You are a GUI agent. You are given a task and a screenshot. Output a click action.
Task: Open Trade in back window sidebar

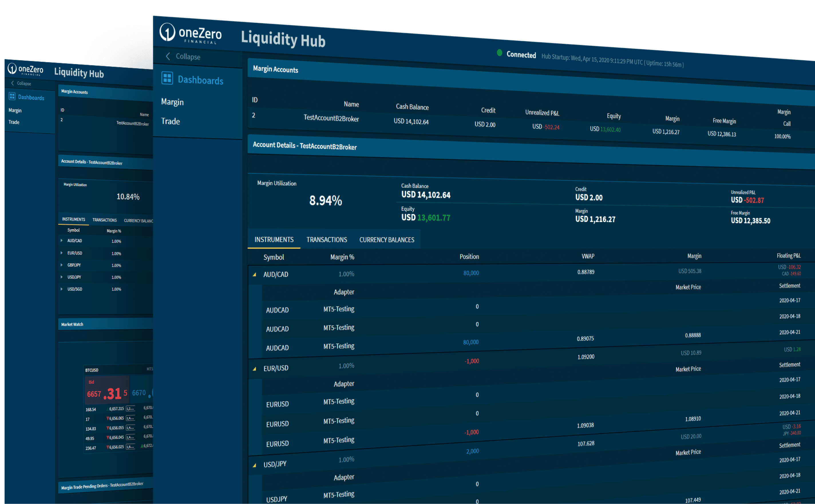coord(14,122)
